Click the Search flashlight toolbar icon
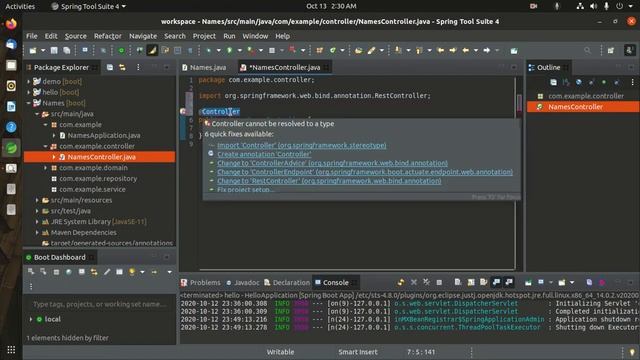Screen dimensions: 640x360 click(371, 50)
